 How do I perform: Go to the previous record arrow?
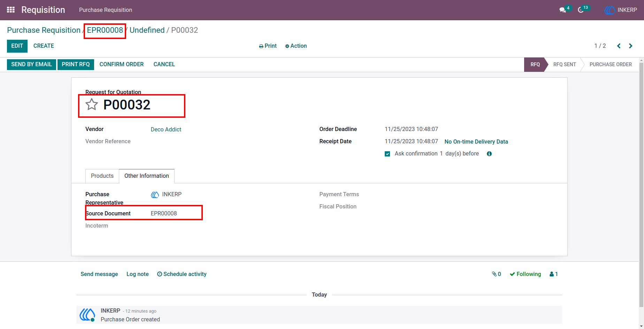619,46
